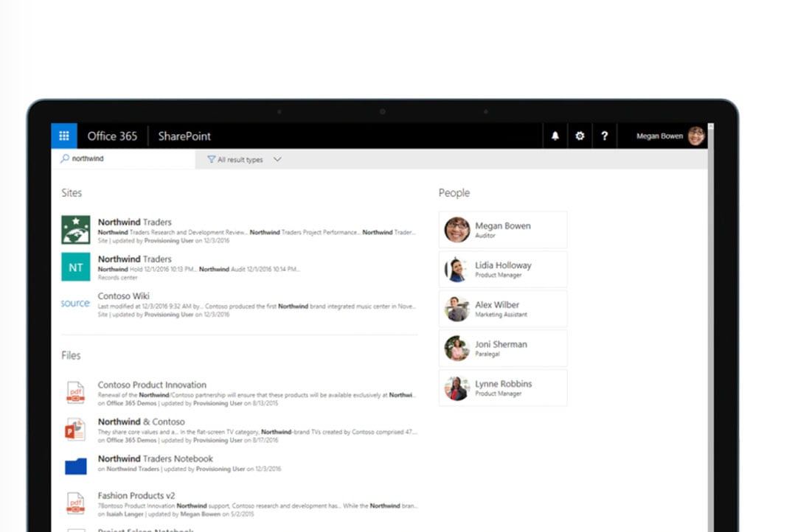
Task: Open the notifications bell
Action: point(555,136)
